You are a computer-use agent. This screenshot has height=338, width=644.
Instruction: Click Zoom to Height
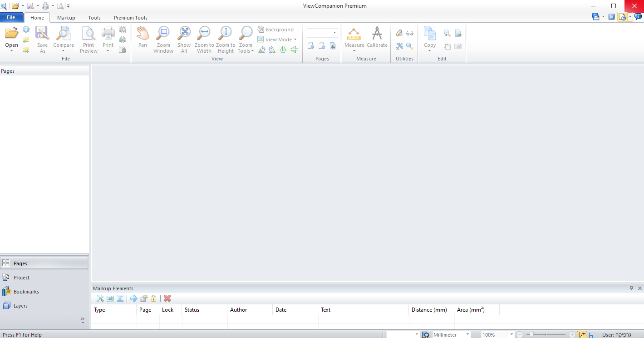tap(226, 40)
